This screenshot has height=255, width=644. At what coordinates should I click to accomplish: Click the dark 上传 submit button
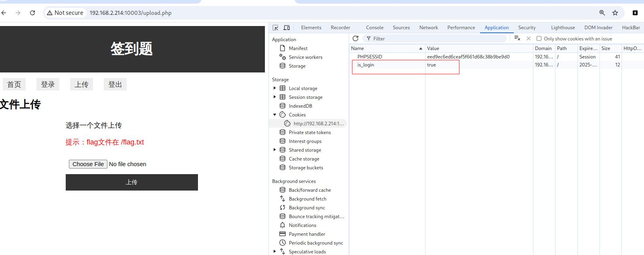(131, 182)
